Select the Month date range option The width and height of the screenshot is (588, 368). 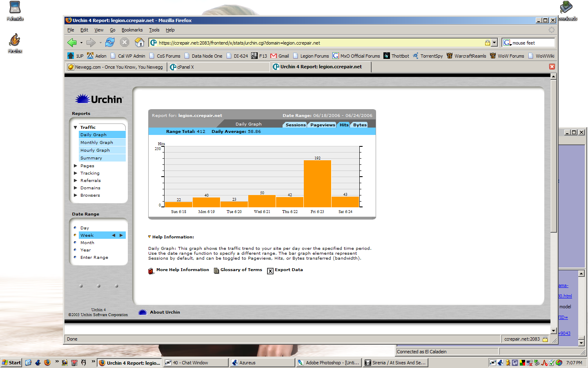87,243
